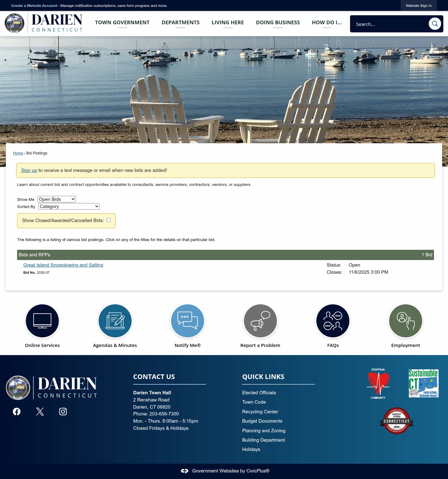Click the search magnifier icon
Viewport: 448px width, 479px height.
point(435,24)
